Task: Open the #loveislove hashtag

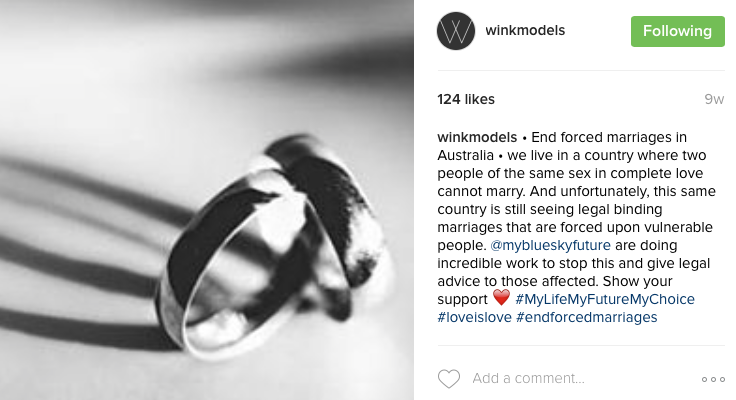Action: [474, 317]
